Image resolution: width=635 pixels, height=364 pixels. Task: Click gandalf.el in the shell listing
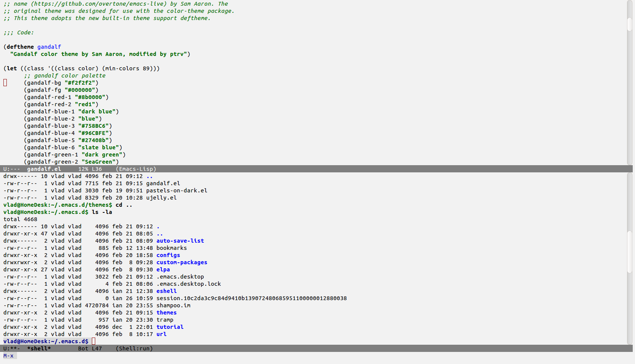[163, 183]
